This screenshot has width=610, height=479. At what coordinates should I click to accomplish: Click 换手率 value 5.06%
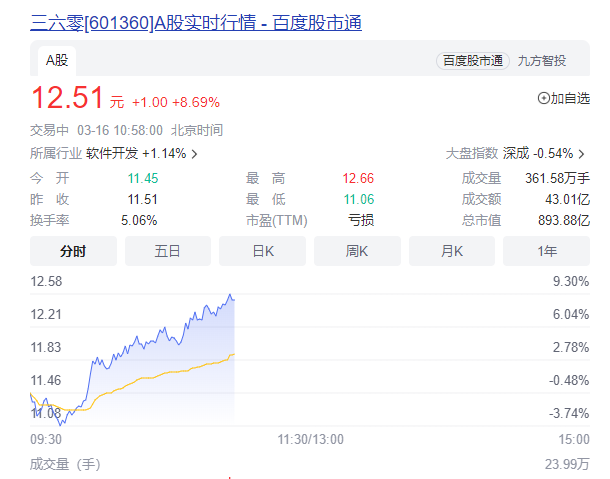[x=139, y=221]
